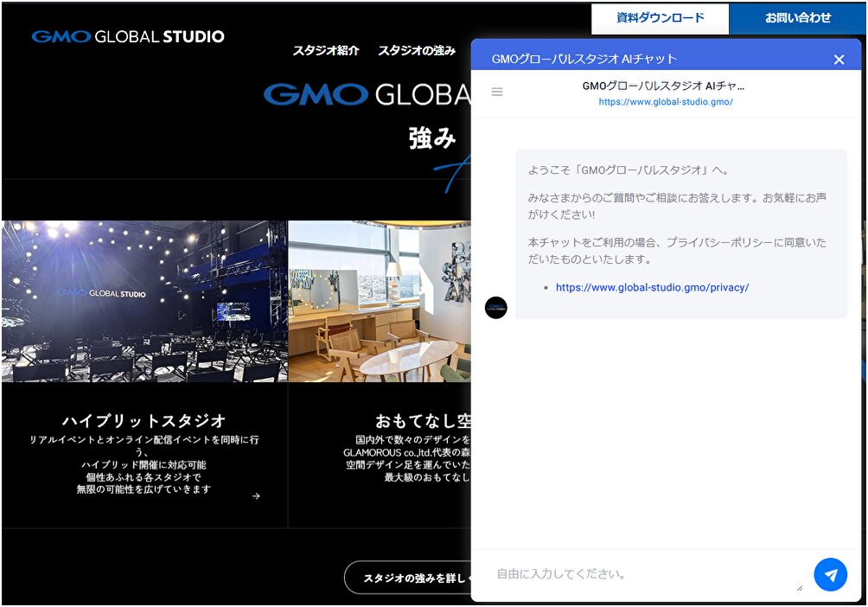Click the AI chat avatar icon
Screen dimensions: 868x607
click(496, 307)
